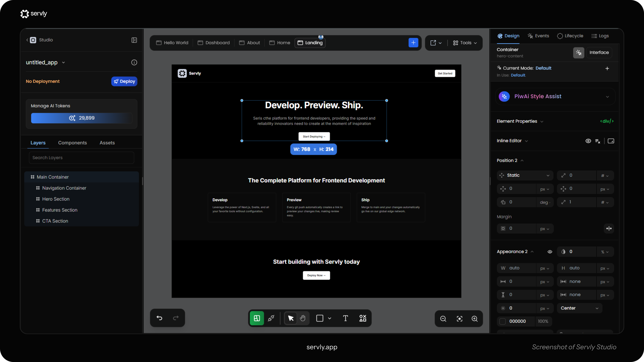Toggle Appearance eye visibility
The image size is (644, 362).
[550, 252]
